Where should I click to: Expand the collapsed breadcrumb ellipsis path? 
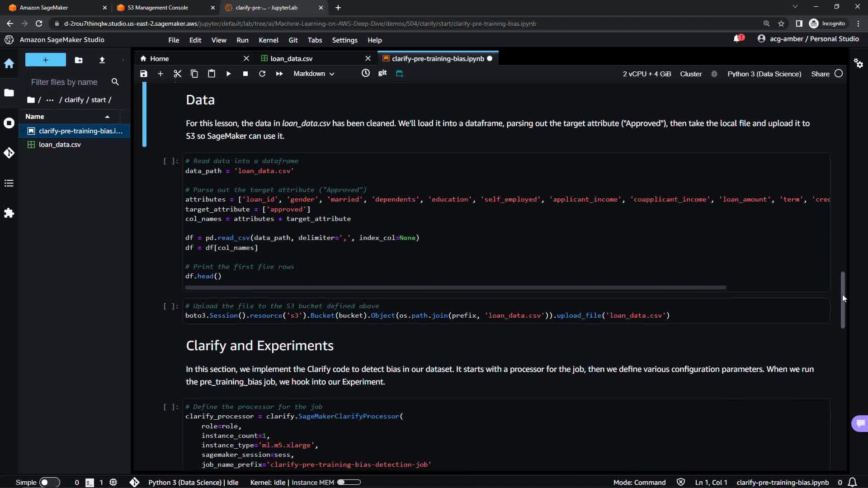50,100
